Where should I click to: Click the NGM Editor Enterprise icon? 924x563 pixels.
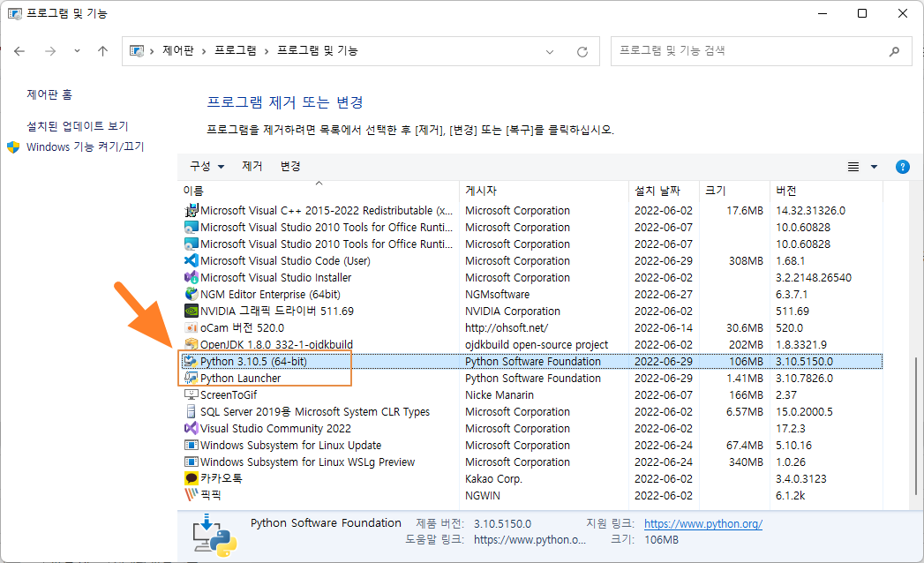(x=191, y=294)
